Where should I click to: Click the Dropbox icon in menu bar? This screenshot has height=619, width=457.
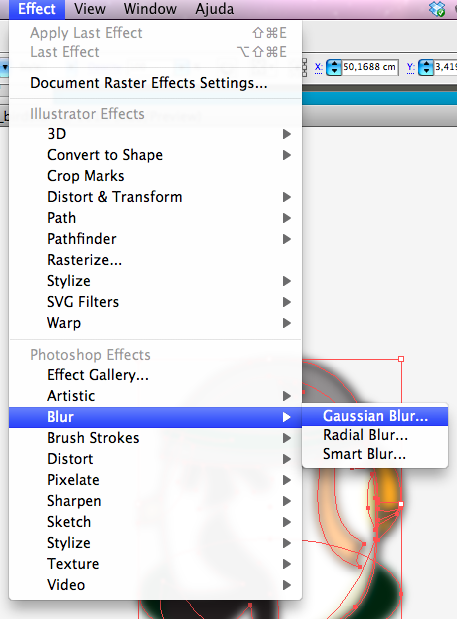pyautogui.click(x=437, y=9)
